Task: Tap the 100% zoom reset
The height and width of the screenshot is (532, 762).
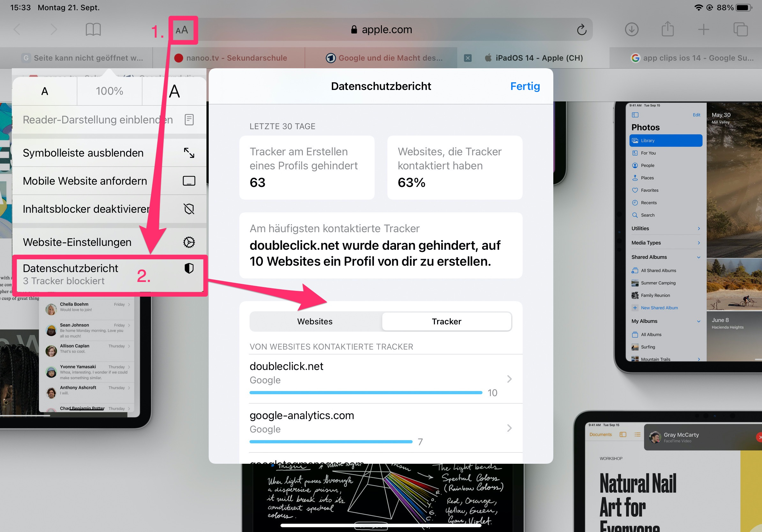Action: pos(109,91)
